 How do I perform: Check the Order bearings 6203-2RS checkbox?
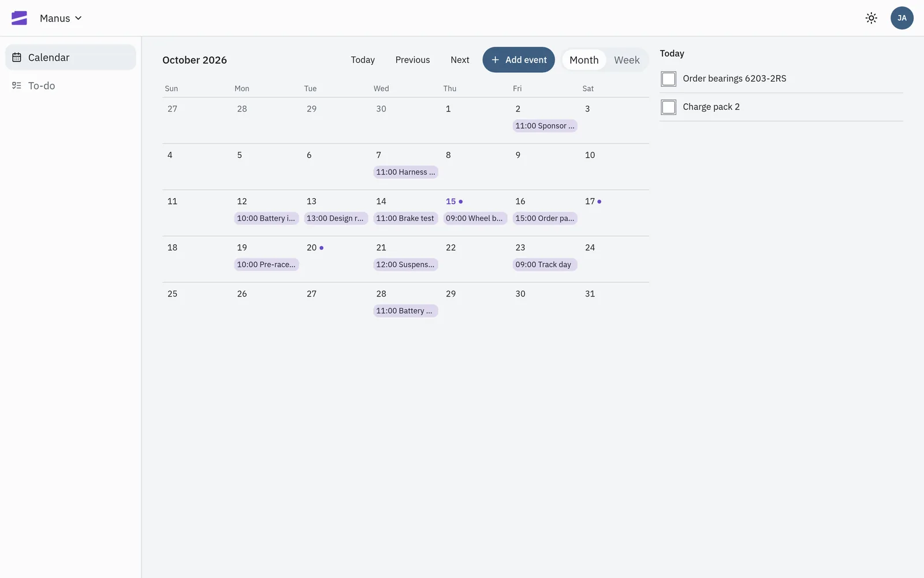tap(668, 79)
